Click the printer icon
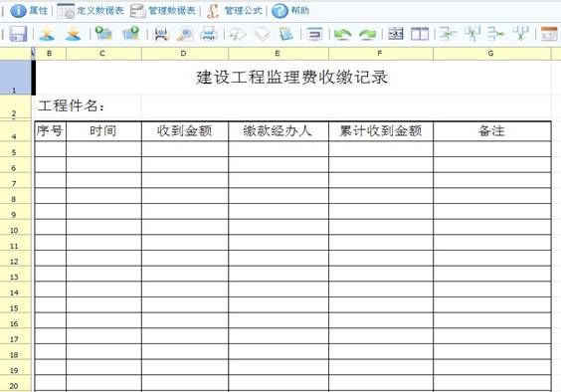561x392 pixels. click(x=209, y=34)
